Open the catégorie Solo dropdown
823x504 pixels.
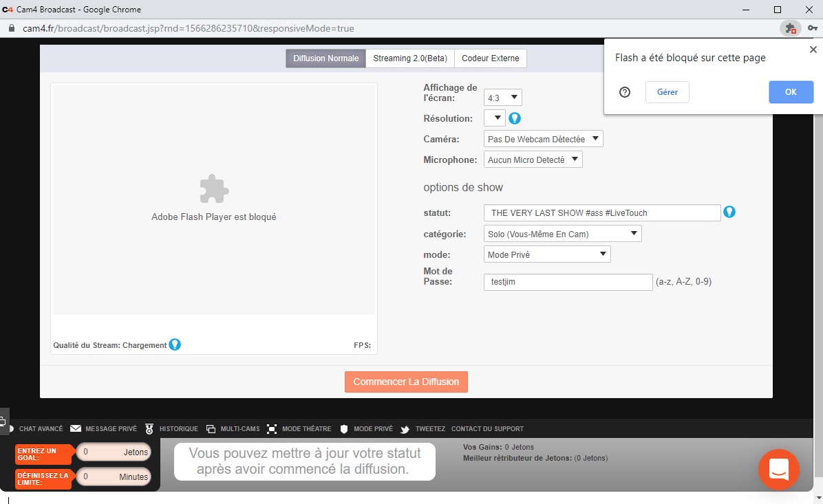pos(562,234)
